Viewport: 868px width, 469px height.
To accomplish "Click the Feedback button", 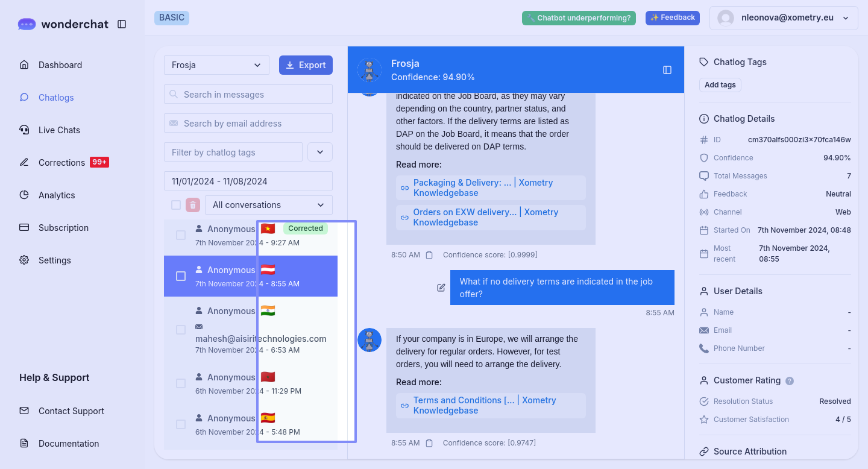I will tap(673, 18).
